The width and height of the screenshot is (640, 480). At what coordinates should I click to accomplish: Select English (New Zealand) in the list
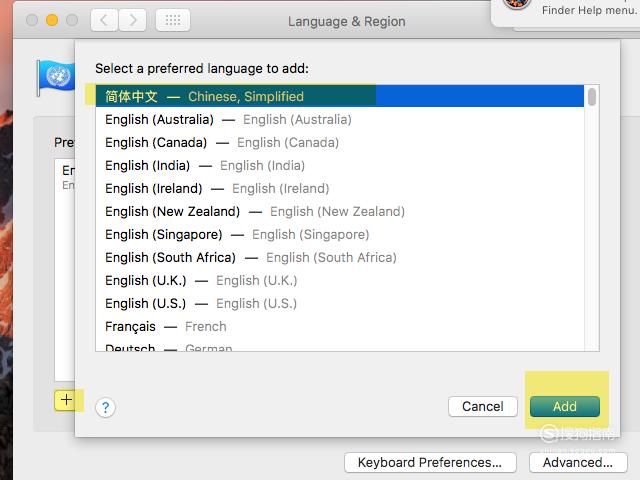340,211
